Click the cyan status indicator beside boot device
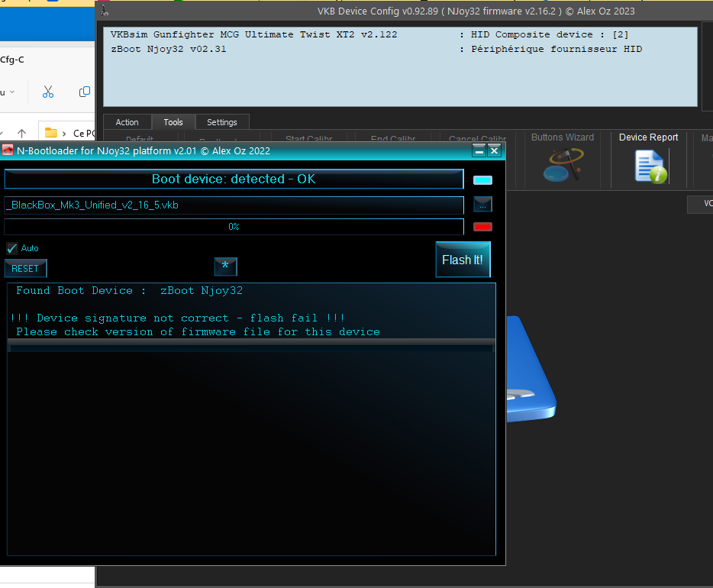The image size is (713, 588). pyautogui.click(x=482, y=180)
